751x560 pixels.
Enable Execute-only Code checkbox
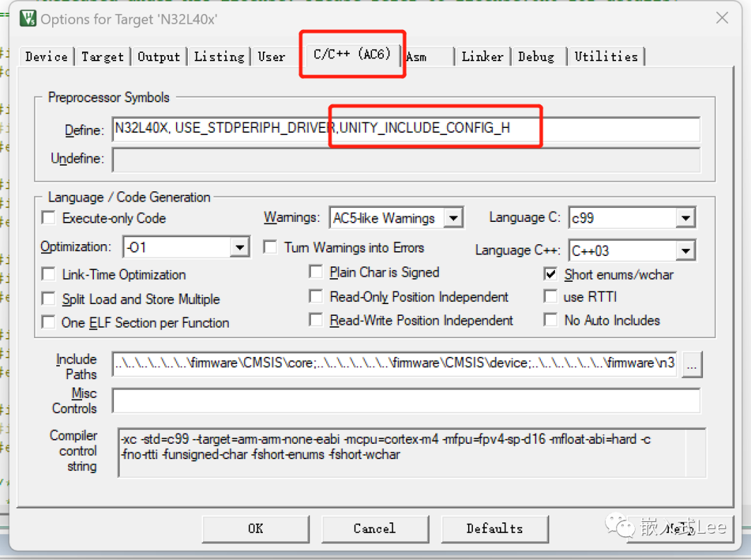click(x=49, y=218)
